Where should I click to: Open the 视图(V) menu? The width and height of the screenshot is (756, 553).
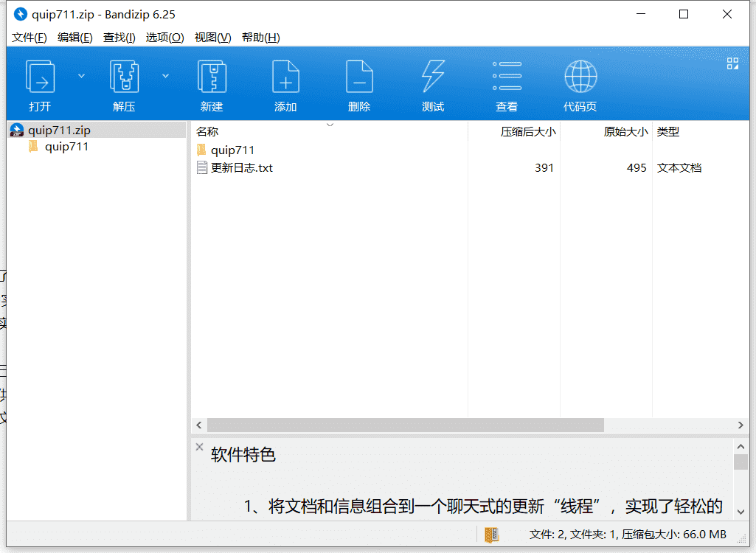click(212, 38)
